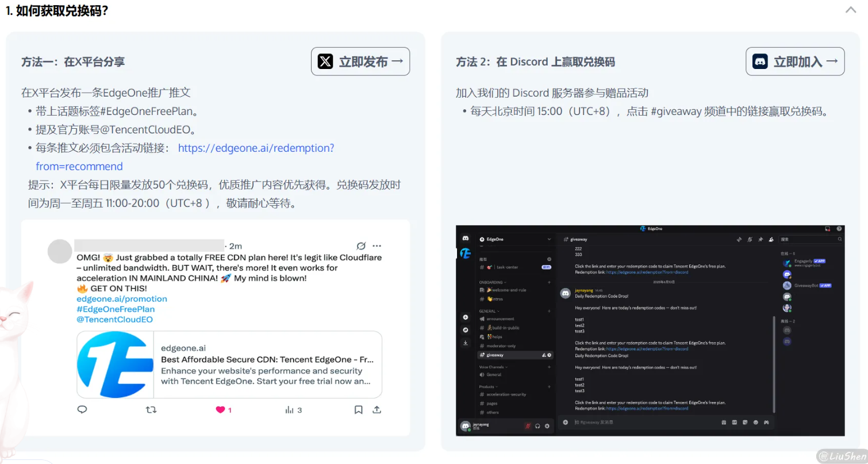This screenshot has height=464, width=868.
Task: Click the EdgeOne logo in tweet card
Action: [115, 364]
